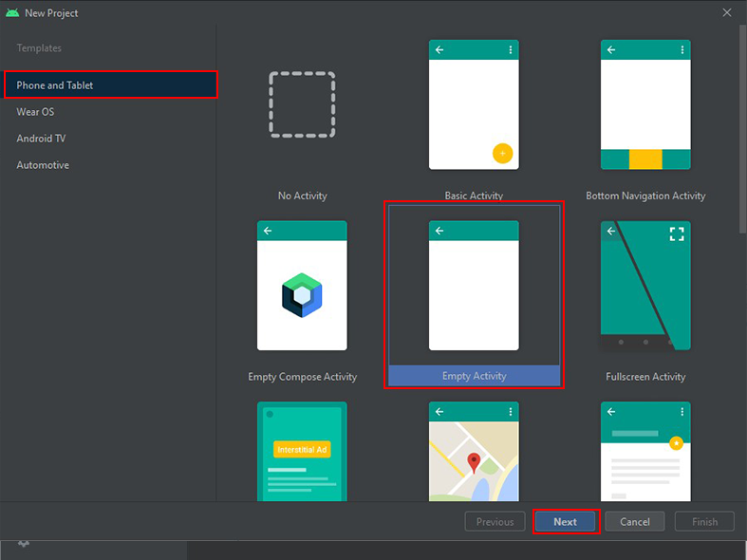This screenshot has width=747, height=560.
Task: Click the No Activity label
Action: pyautogui.click(x=303, y=196)
